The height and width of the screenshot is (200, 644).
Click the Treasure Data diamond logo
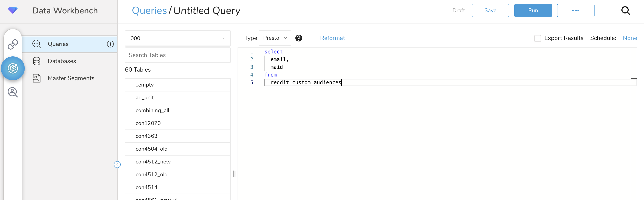pos(13,10)
